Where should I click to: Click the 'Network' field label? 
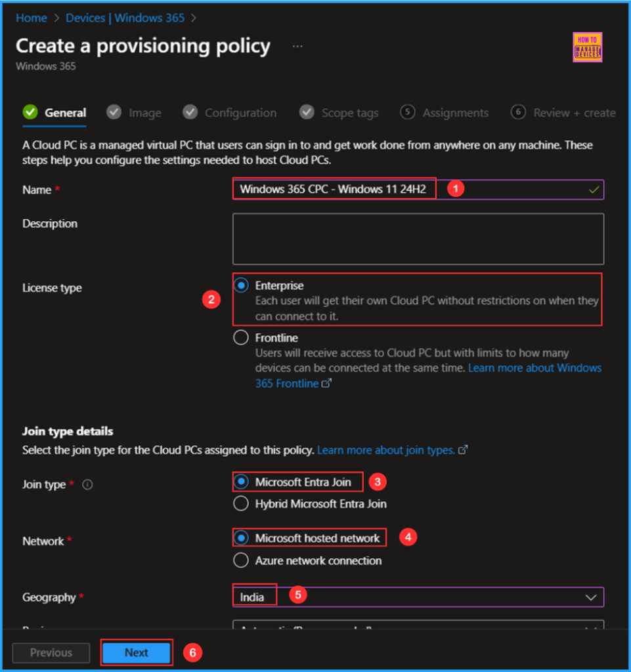tap(43, 541)
